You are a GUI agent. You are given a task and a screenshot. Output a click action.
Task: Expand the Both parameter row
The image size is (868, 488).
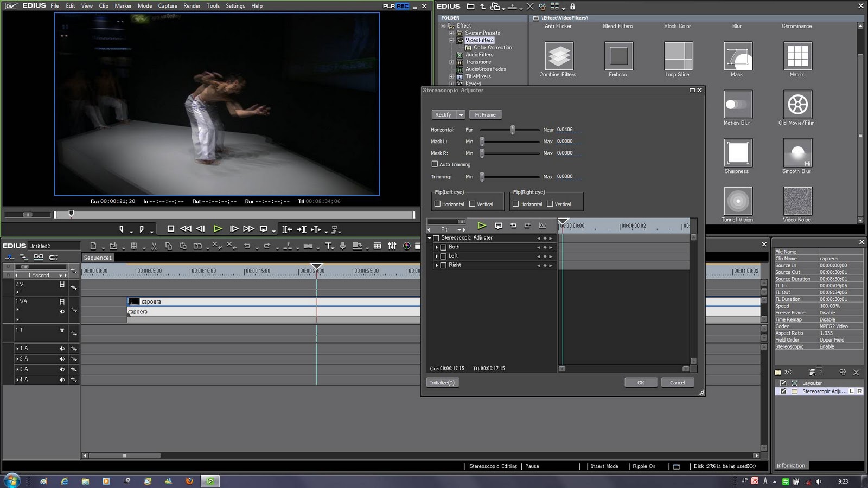[x=437, y=247]
